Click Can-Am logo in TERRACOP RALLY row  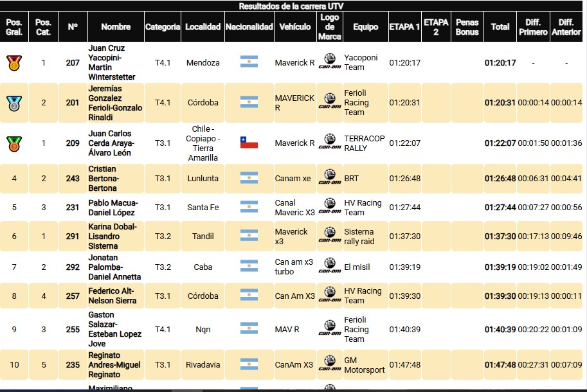point(329,143)
